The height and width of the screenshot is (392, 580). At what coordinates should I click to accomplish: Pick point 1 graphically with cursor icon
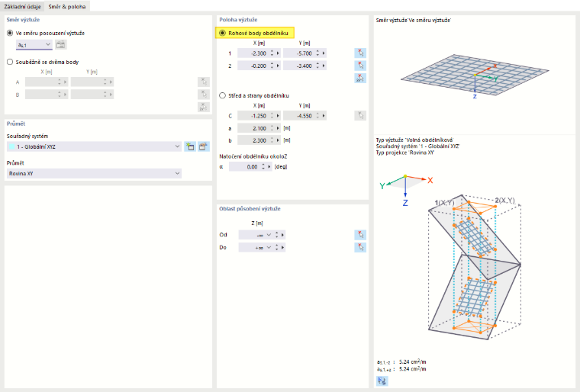[x=360, y=53]
